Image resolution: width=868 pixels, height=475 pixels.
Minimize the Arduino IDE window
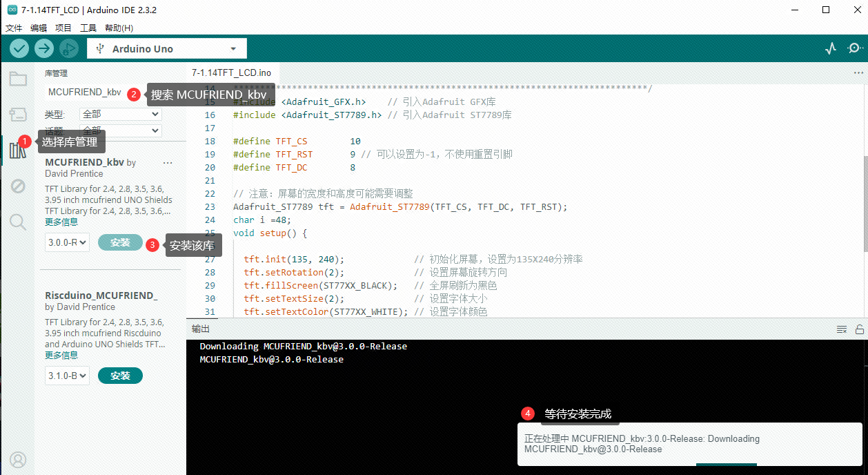tap(794, 10)
